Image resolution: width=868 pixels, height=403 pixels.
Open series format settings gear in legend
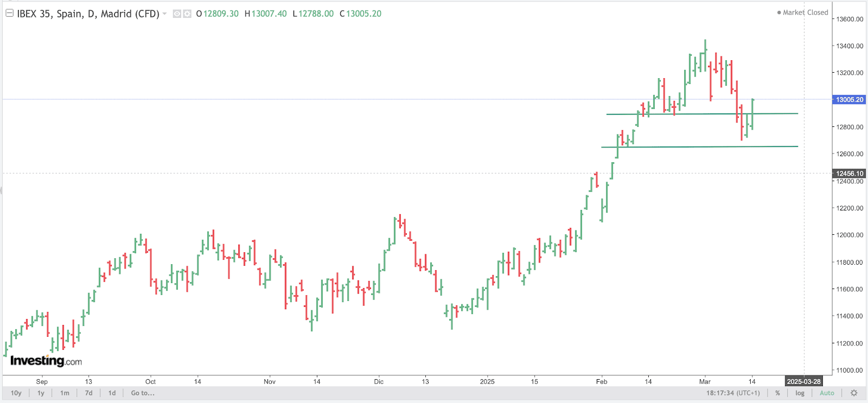(x=187, y=14)
